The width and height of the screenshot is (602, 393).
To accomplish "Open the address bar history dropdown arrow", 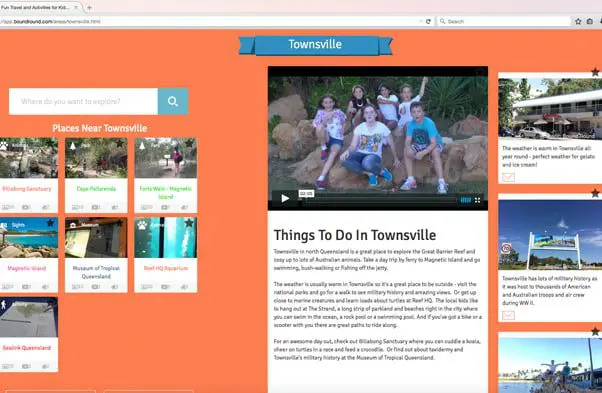I will (421, 21).
